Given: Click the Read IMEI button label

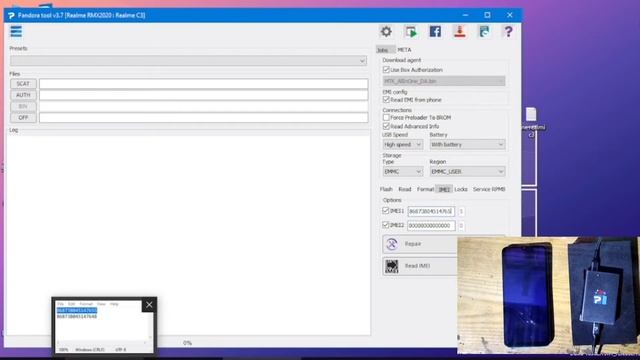Looking at the screenshot, I should pyautogui.click(x=417, y=266).
